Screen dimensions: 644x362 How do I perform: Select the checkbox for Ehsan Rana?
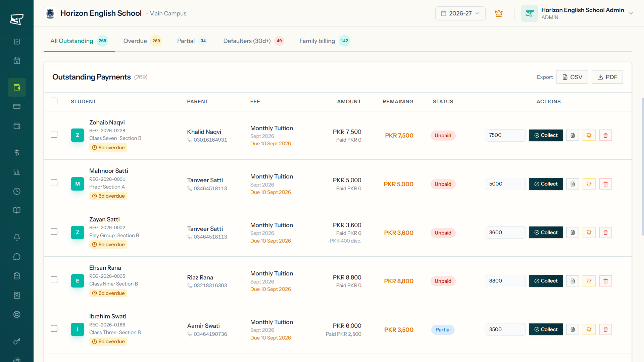54,280
